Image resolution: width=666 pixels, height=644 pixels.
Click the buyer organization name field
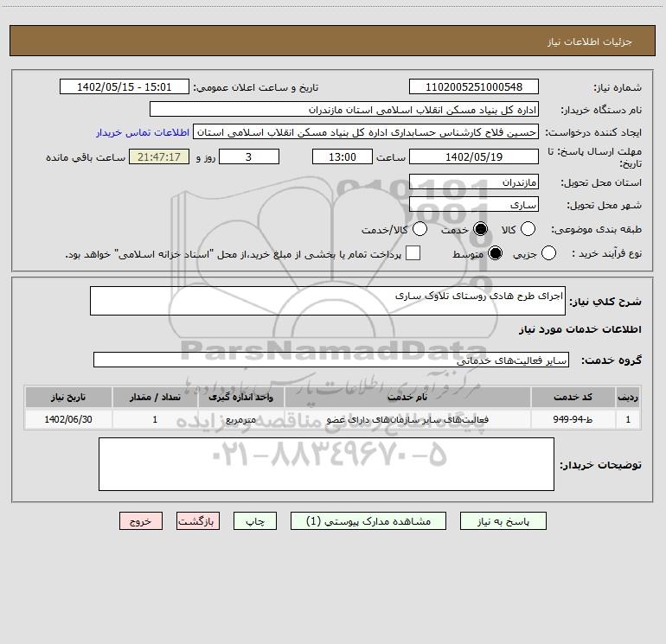click(344, 110)
